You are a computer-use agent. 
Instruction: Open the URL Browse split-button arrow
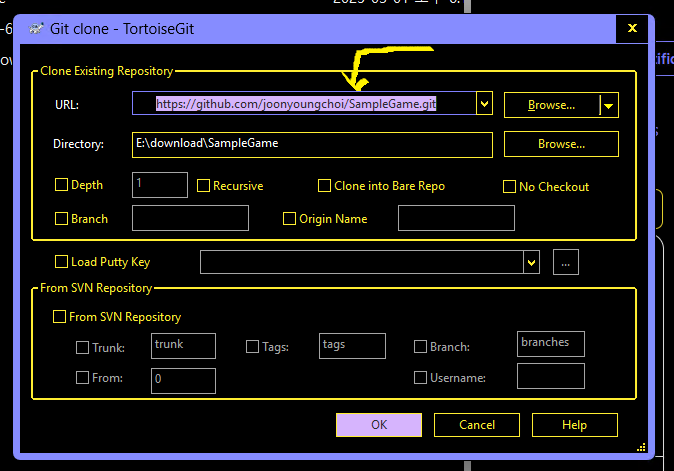609,105
